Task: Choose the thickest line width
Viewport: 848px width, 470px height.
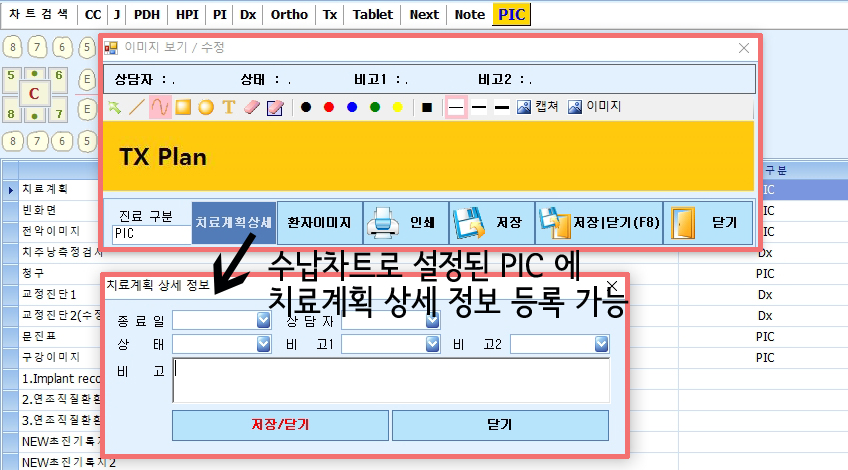Action: [502, 107]
